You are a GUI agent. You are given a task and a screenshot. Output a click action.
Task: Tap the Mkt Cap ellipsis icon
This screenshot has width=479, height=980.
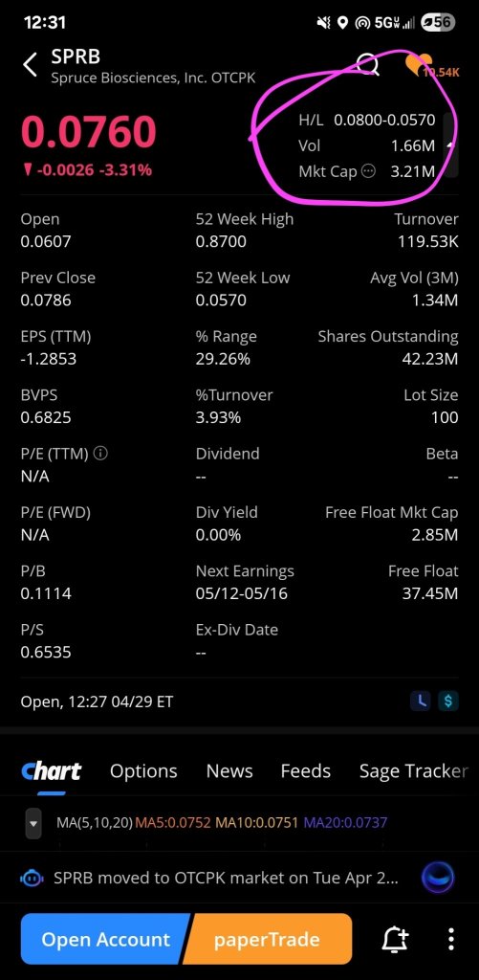pyautogui.click(x=369, y=171)
